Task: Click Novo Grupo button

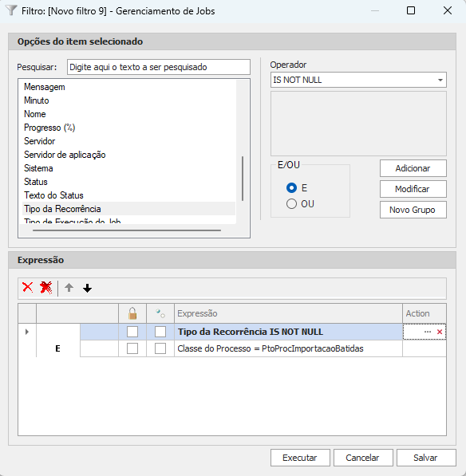Action: [x=413, y=210]
